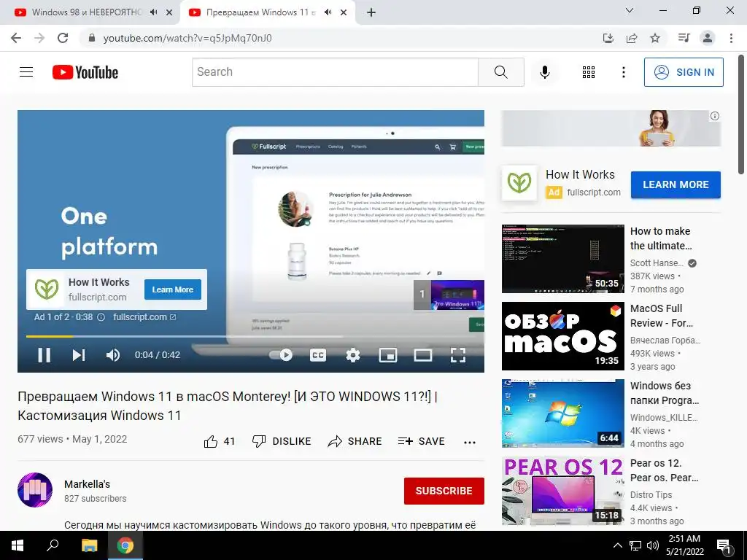This screenshot has height=560, width=747.
Task: Enter full screen mode
Action: pos(458,355)
